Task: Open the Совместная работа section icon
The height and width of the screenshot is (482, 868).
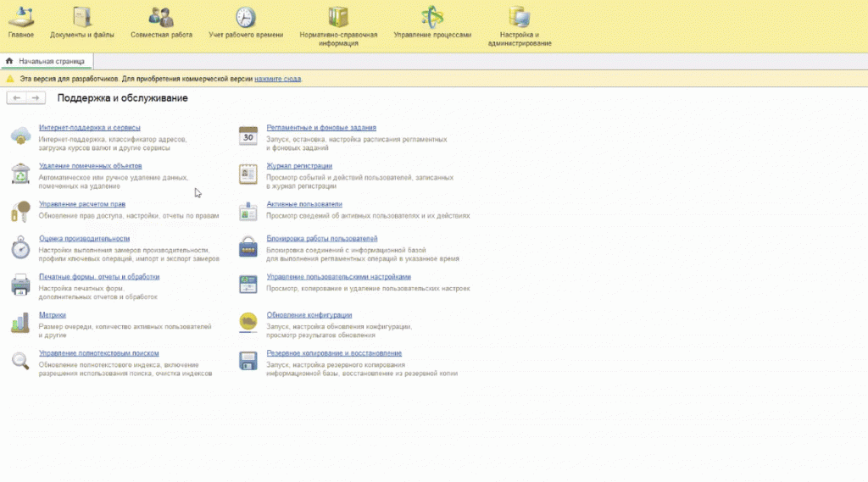Action: pyautogui.click(x=161, y=17)
